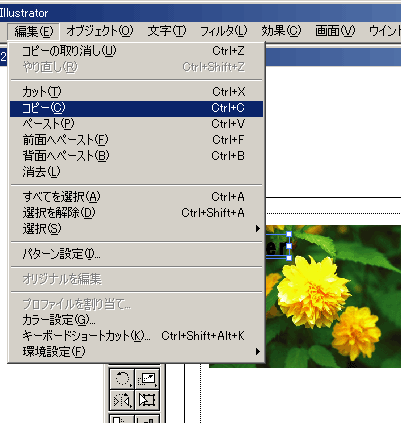The height and width of the screenshot is (423, 401).
Task: Select the Scale tool in the toolbox
Action: click(x=147, y=379)
